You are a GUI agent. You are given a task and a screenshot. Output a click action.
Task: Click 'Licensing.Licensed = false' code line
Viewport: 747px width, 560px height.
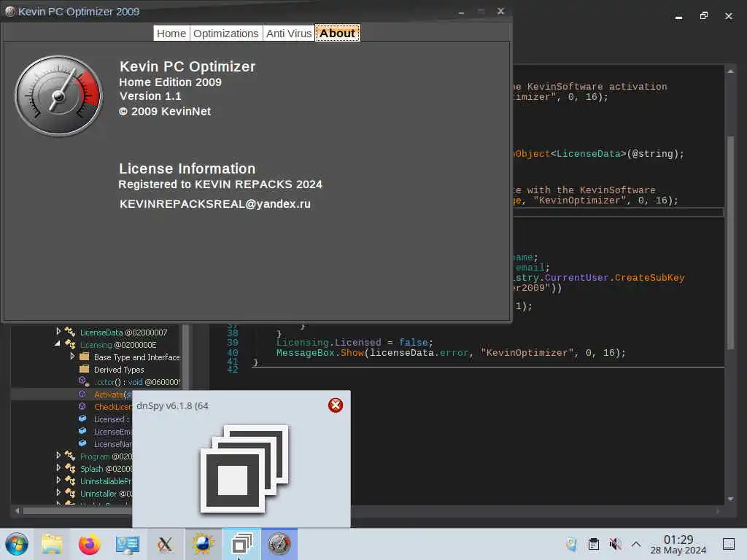pyautogui.click(x=355, y=343)
